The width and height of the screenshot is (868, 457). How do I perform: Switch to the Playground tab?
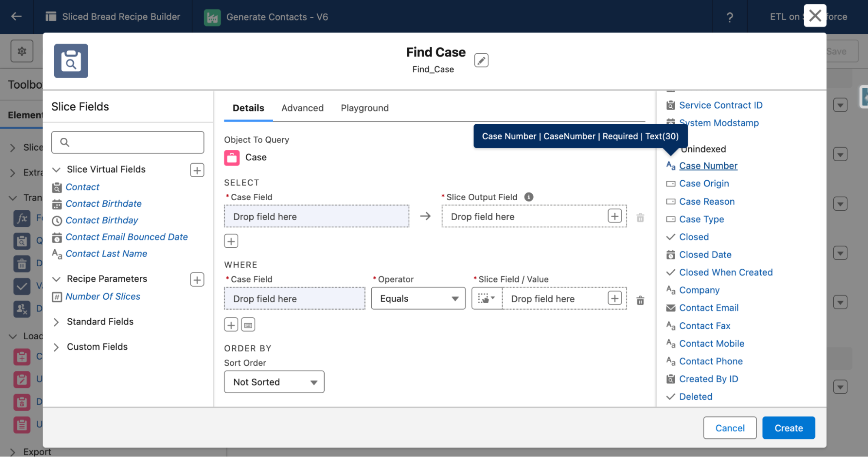364,108
